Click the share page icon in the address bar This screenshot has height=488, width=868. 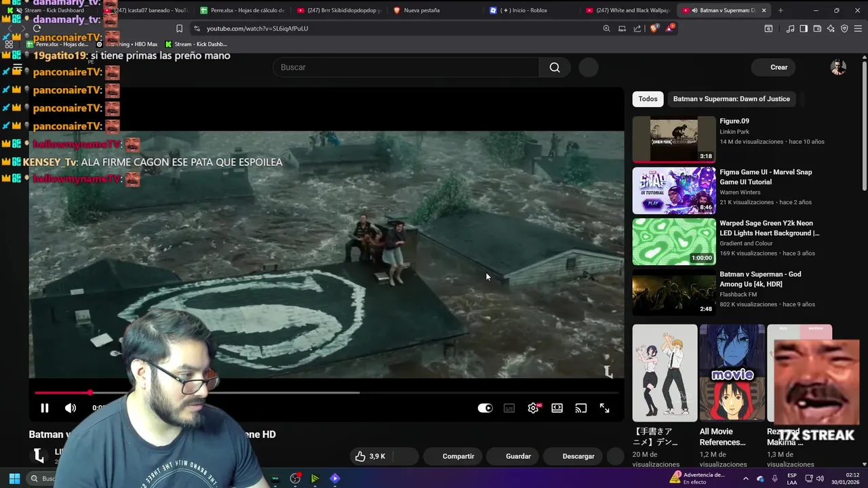point(637,28)
